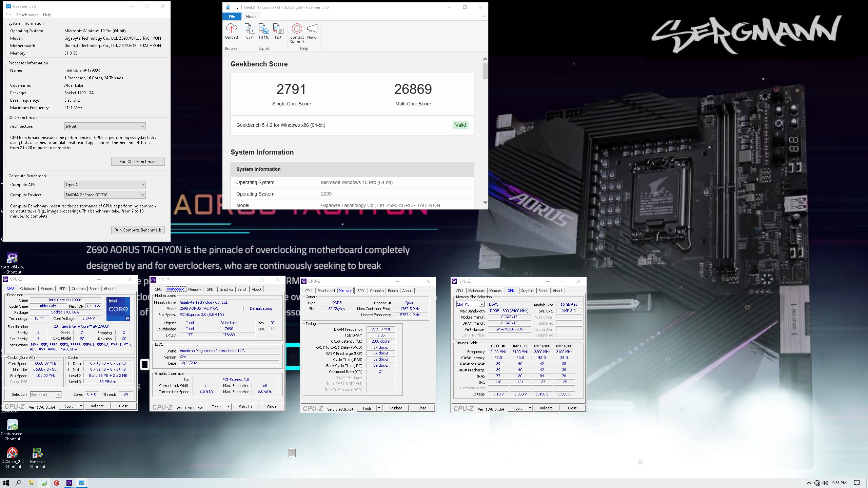Open the File menu in Geekbench 5
Screen dimensions: 868x488
[x=8, y=15]
